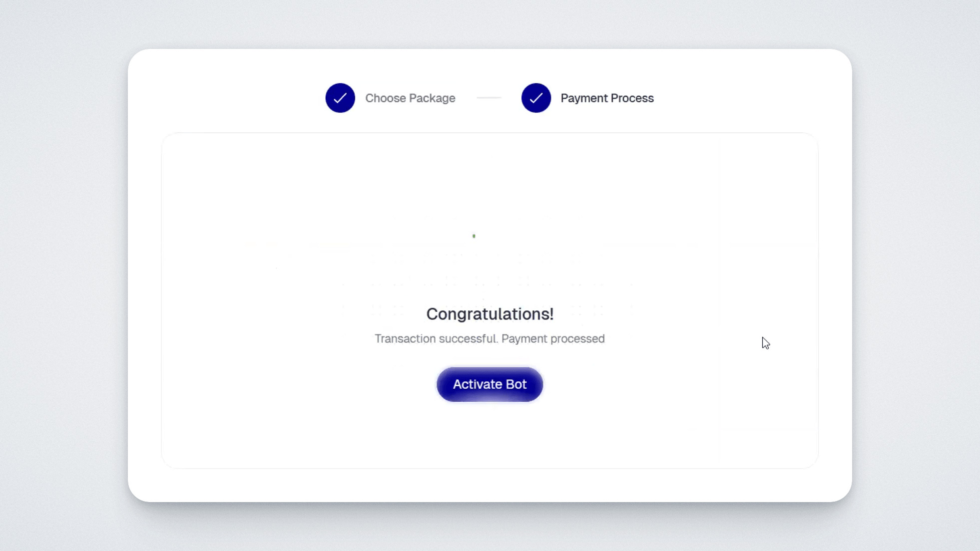Open the Choose Package step label
Screen dimensions: 980x551
(x=410, y=98)
